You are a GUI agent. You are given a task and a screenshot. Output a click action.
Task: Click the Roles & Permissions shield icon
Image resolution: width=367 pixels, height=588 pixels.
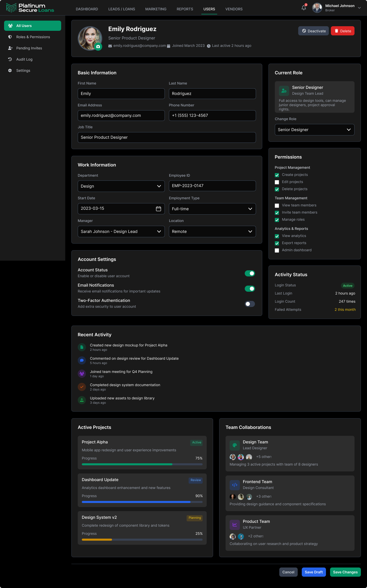pos(10,37)
